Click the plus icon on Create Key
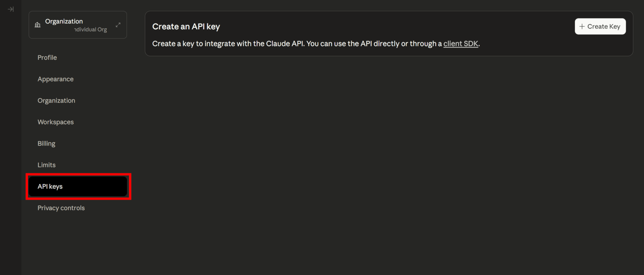This screenshot has width=644, height=275. click(x=582, y=26)
